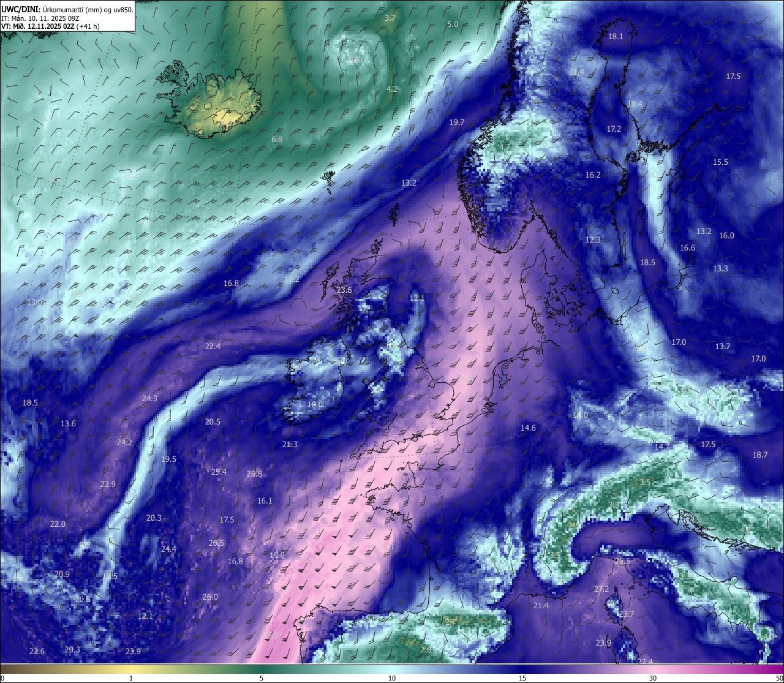The image size is (784, 683).
Task: Click the 5.0 value near the top
Action: tap(453, 24)
